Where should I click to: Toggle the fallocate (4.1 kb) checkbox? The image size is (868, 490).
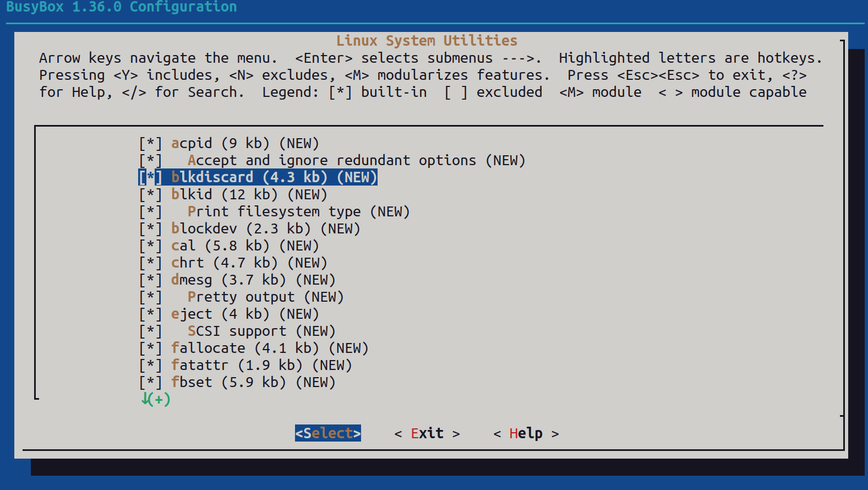[150, 349]
